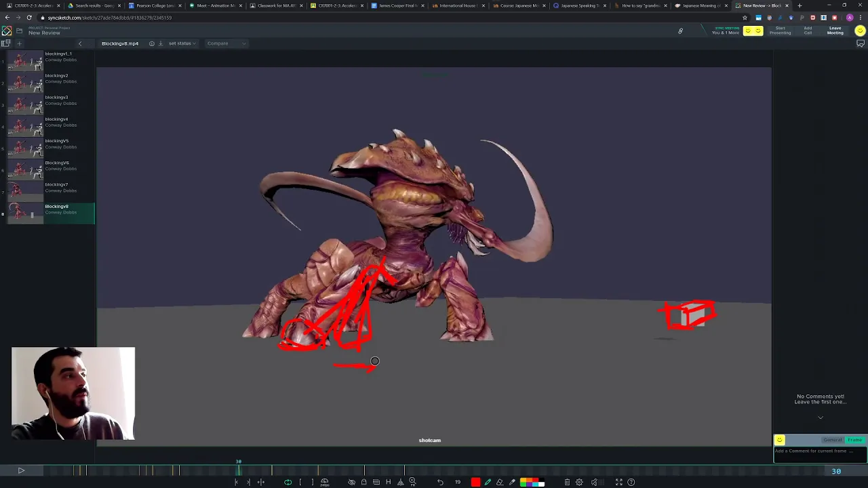868x488 pixels.
Task: Copy the review share link icon
Action: [680, 31]
